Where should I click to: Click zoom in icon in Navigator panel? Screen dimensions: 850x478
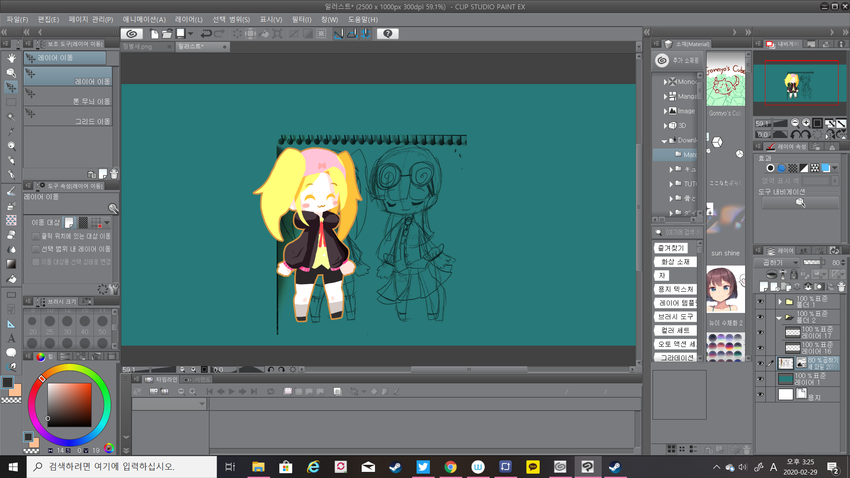806,123
